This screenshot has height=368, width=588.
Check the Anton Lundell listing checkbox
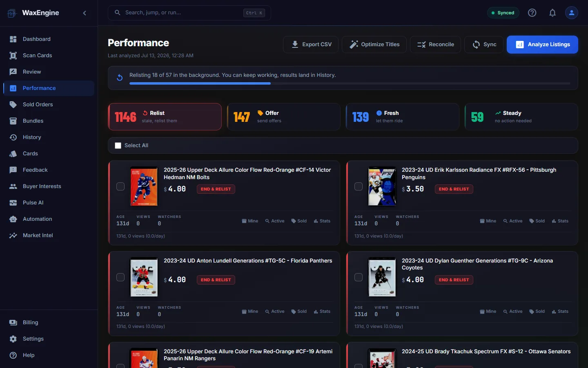[x=120, y=277]
